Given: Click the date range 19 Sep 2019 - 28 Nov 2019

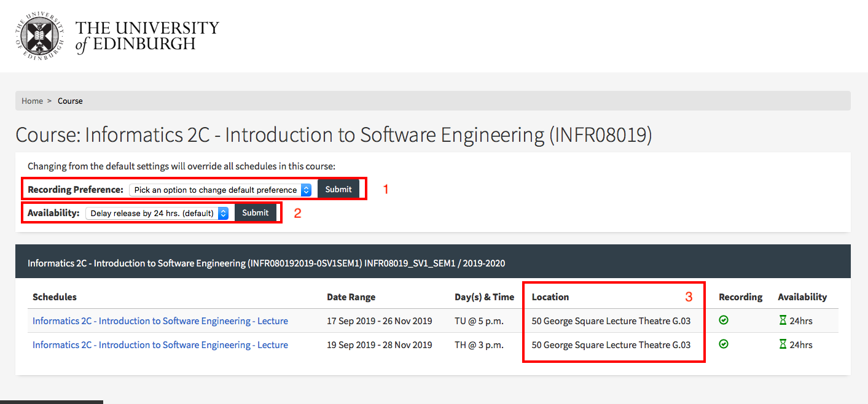Looking at the screenshot, I should click(379, 345).
